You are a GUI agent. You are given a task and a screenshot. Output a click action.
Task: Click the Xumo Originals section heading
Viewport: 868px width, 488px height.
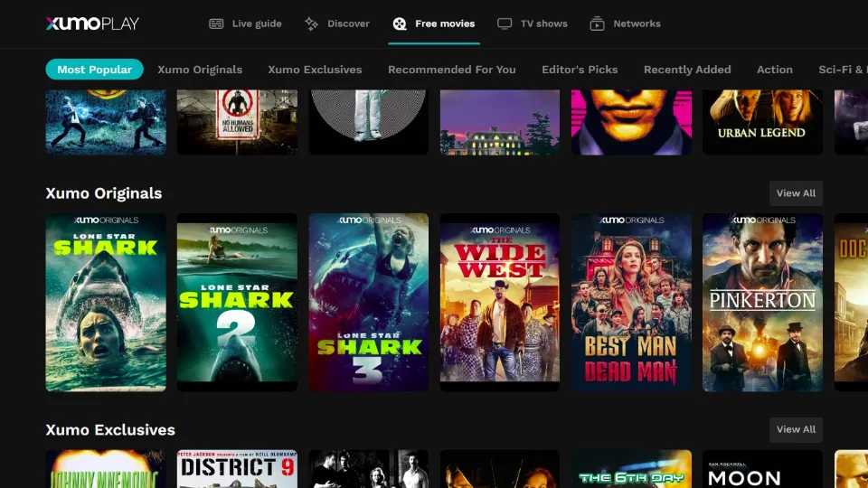103,193
